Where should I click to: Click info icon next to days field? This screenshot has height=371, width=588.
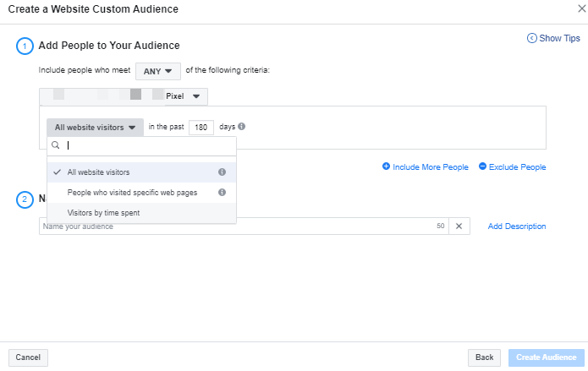pos(242,127)
